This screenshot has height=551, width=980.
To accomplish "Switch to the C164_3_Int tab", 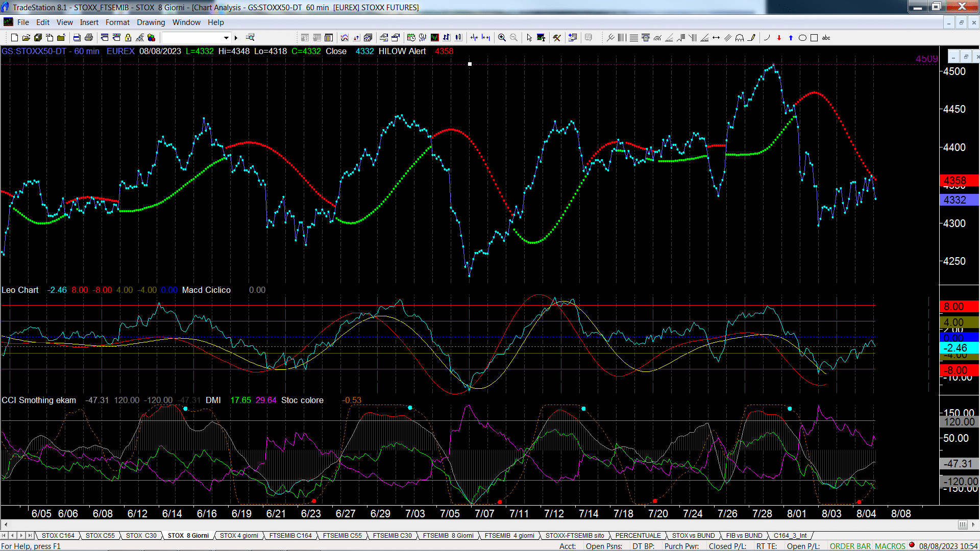I will (x=790, y=536).
